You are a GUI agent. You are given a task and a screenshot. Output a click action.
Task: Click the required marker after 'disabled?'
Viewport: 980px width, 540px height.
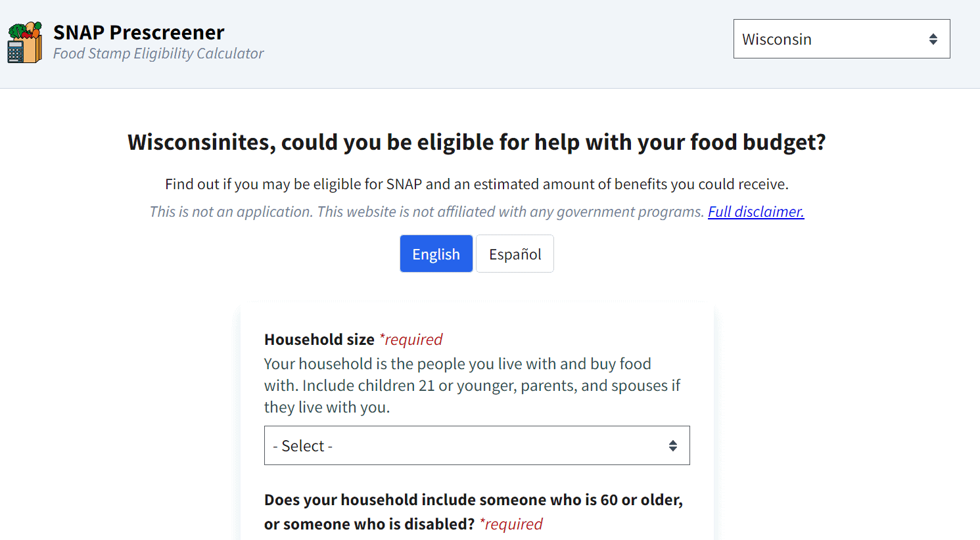click(x=511, y=524)
